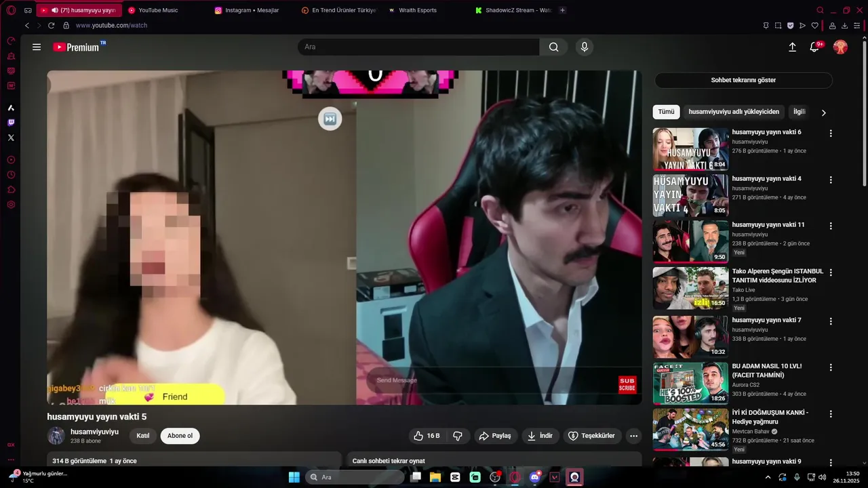Click the Paylaş share button

coord(494,436)
